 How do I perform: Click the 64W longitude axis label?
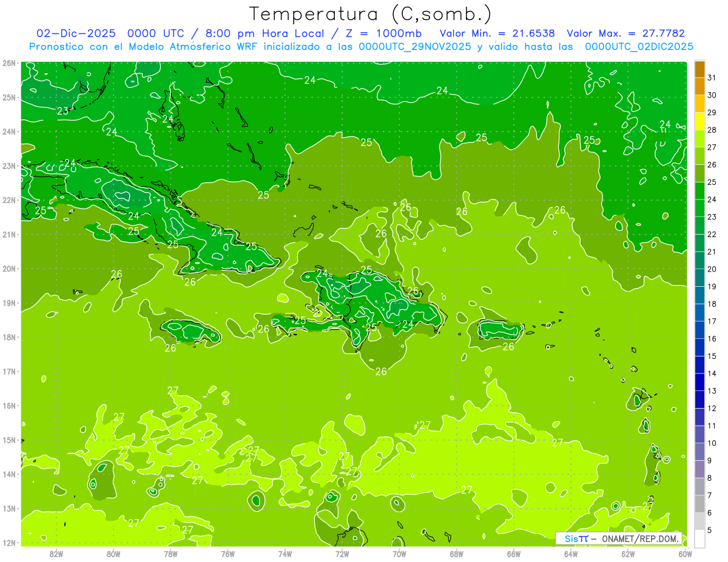click(571, 553)
